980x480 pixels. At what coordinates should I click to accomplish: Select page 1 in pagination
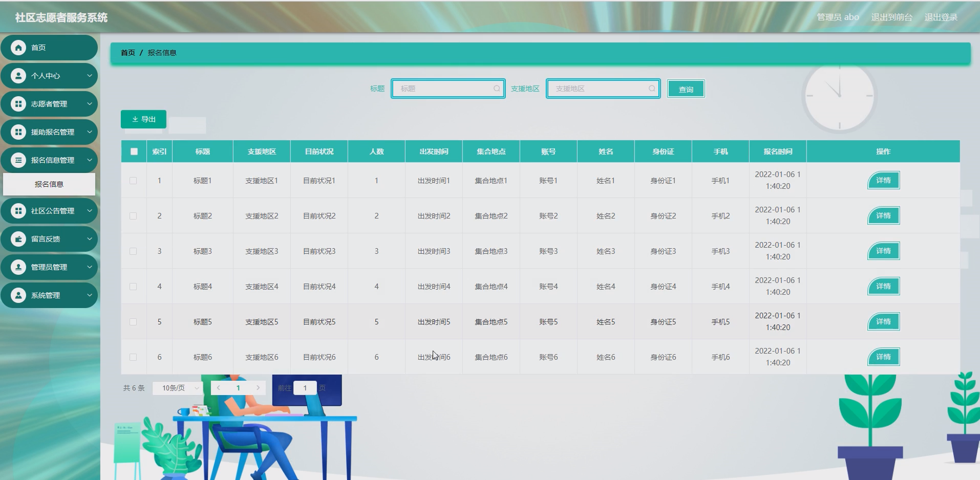pos(238,388)
